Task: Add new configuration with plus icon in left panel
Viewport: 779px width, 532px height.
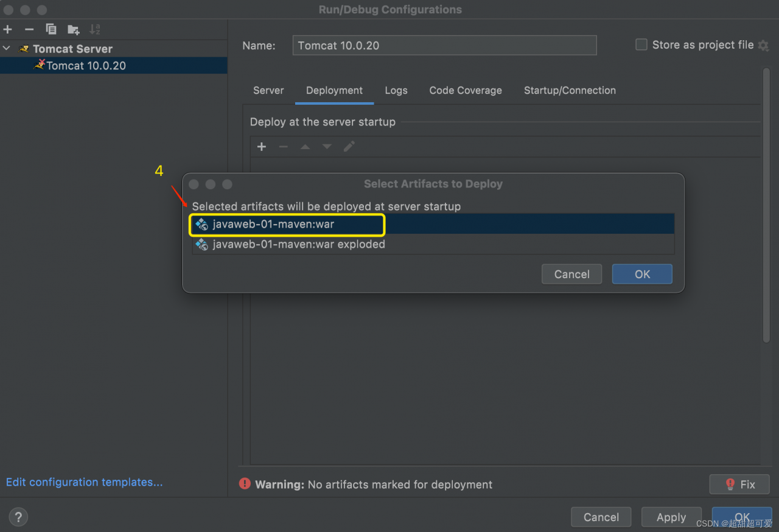Action: [x=7, y=29]
